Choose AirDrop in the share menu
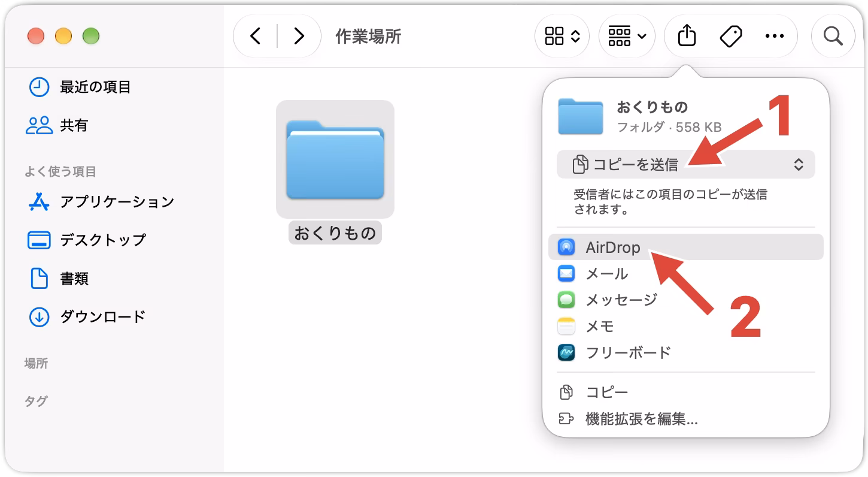The image size is (868, 477). coord(686,247)
